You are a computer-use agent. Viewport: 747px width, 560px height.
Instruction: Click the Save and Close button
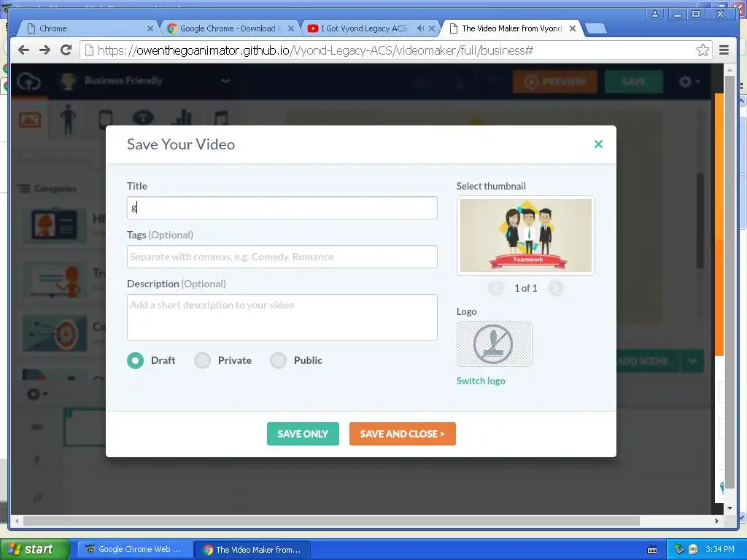coord(403,434)
